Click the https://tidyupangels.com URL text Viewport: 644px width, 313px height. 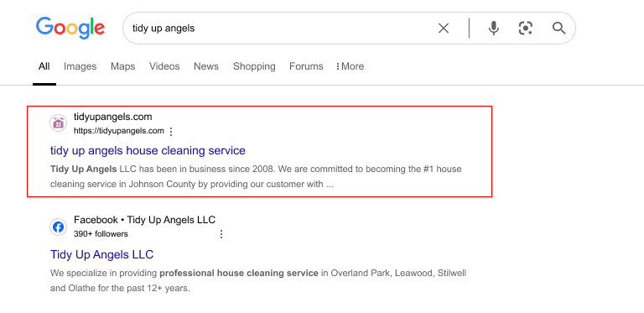click(119, 131)
